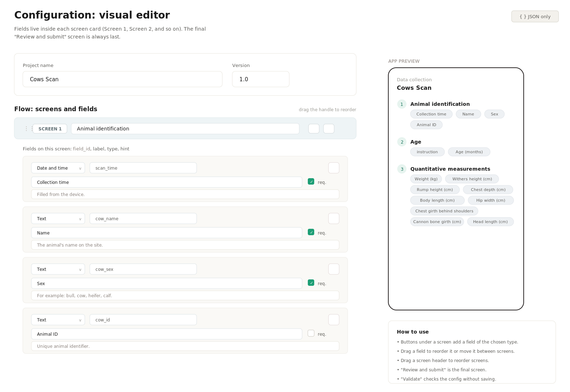Click the cow_name field id input

[x=143, y=218]
